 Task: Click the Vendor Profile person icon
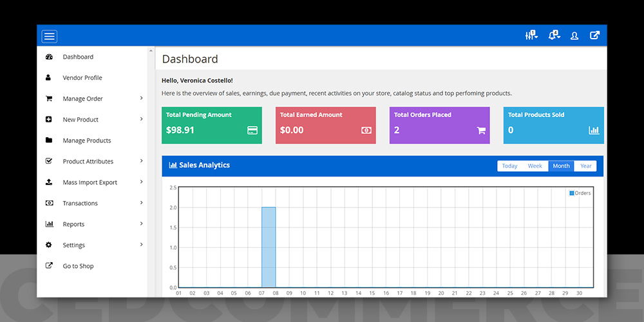(x=48, y=77)
